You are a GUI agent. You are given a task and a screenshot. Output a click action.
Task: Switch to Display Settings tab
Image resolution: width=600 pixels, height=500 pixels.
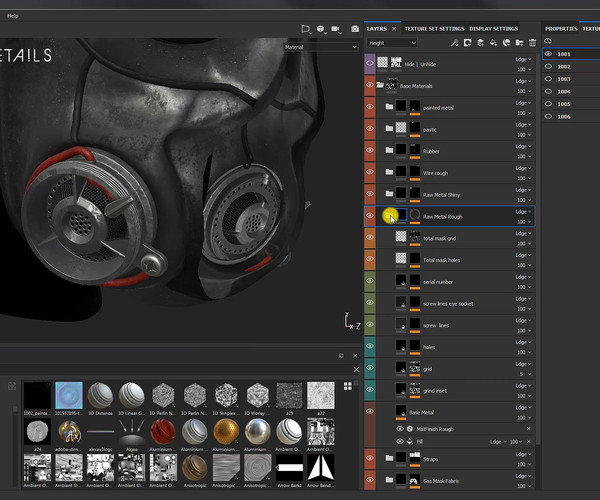coord(494,29)
